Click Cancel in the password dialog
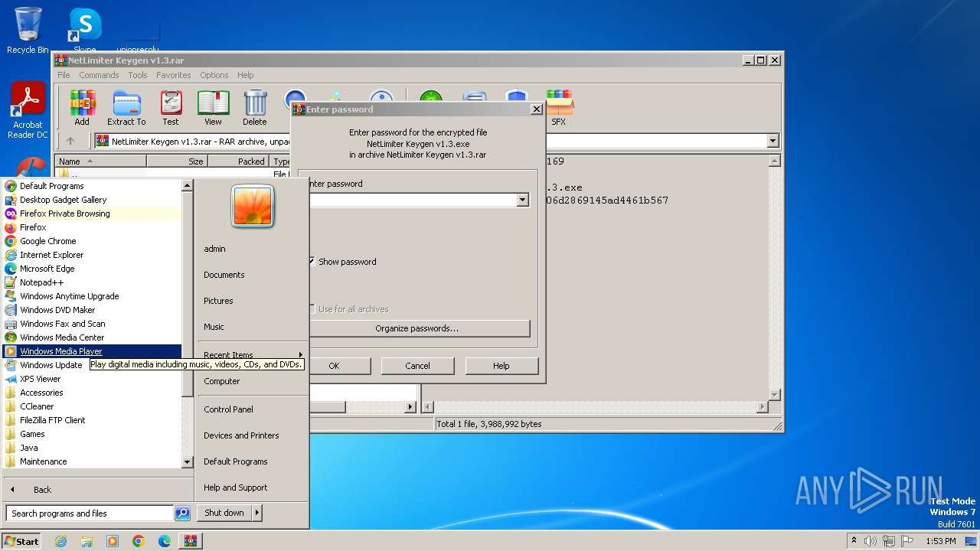This screenshot has height=551, width=980. click(x=417, y=366)
